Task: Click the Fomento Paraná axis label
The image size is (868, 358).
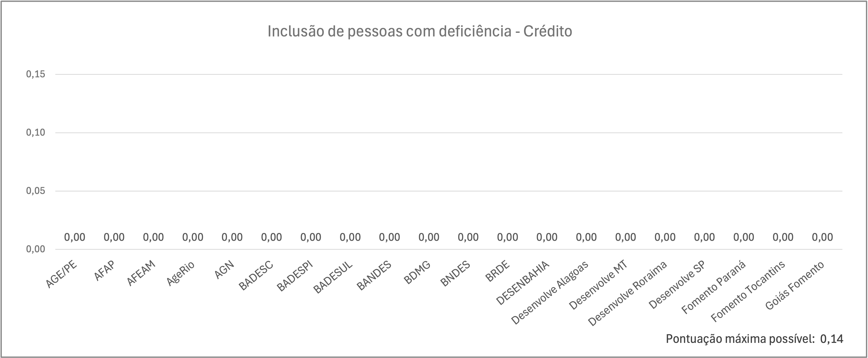Action: click(x=714, y=287)
